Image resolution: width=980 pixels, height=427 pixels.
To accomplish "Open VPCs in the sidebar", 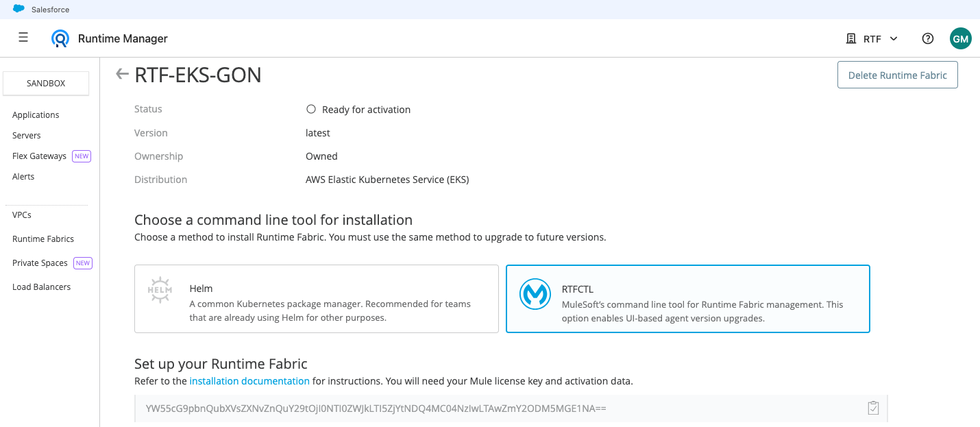I will coord(22,215).
